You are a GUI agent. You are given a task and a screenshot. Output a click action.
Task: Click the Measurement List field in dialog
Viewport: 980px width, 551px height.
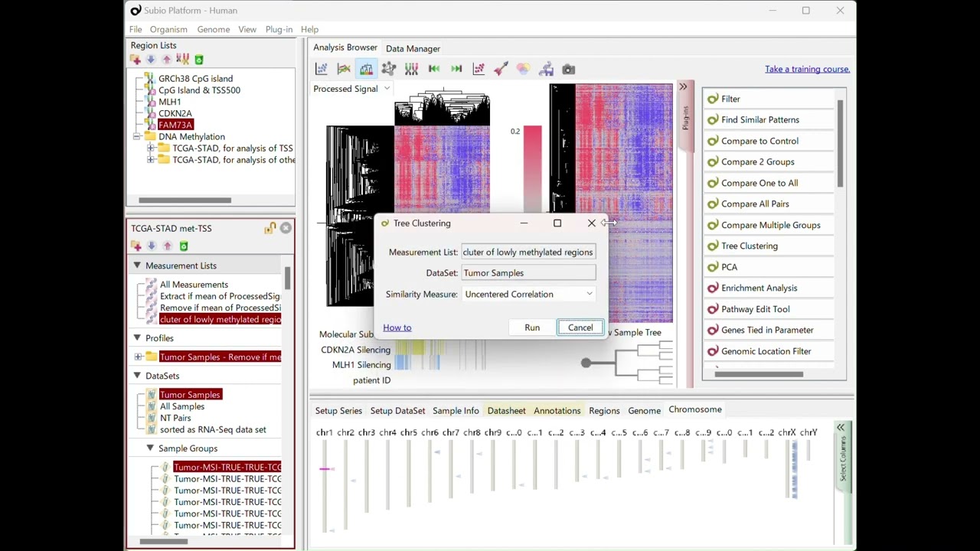528,252
